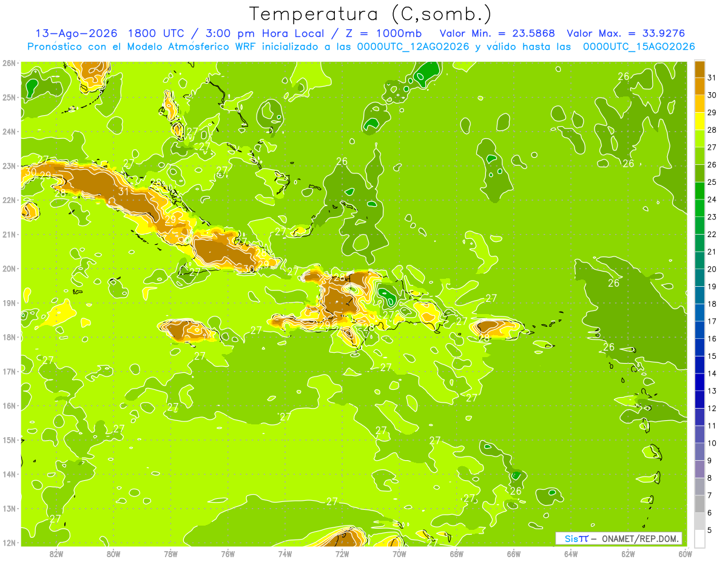The height and width of the screenshot is (562, 728).
Task: Click the '76W' longitude axis label
Action: pos(228,554)
